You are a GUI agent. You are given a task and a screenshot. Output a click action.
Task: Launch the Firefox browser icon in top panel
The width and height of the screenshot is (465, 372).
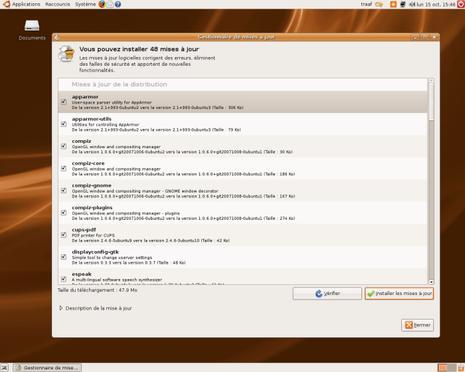[102, 4]
